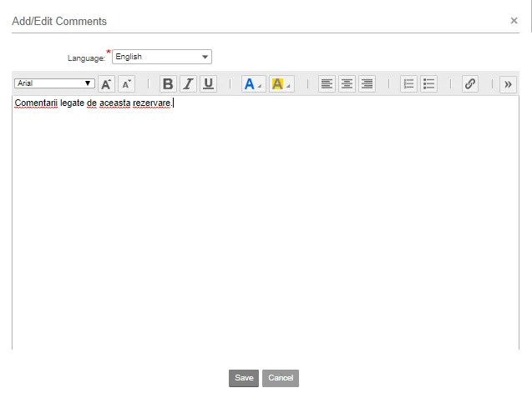The height and width of the screenshot is (398, 532).
Task: Insert a numbered list
Action: point(408,83)
